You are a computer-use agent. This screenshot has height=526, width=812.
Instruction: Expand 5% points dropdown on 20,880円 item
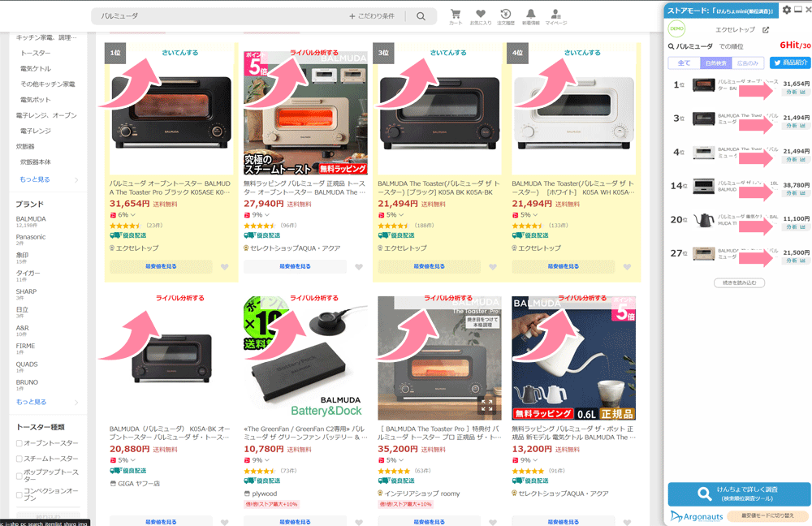[x=133, y=460]
